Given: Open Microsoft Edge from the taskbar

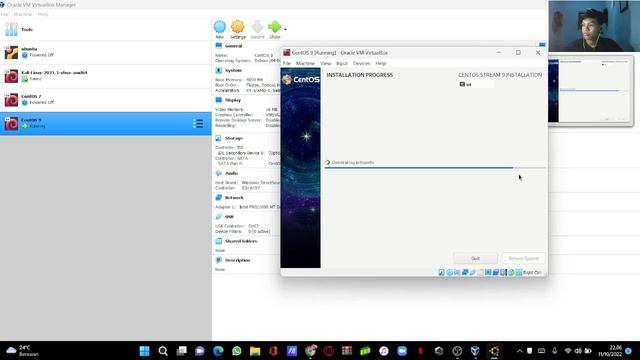Looking at the screenshot, I should (218, 351).
